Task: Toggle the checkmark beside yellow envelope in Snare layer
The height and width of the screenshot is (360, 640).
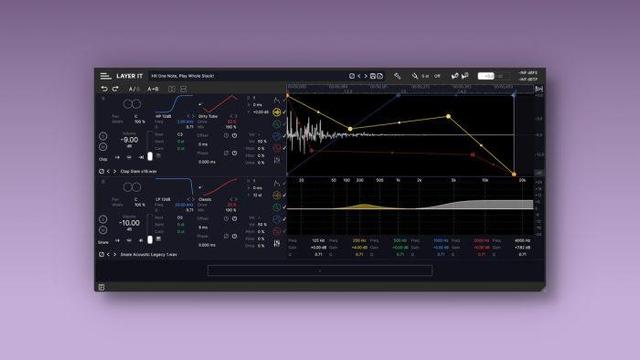Action: tap(284, 196)
